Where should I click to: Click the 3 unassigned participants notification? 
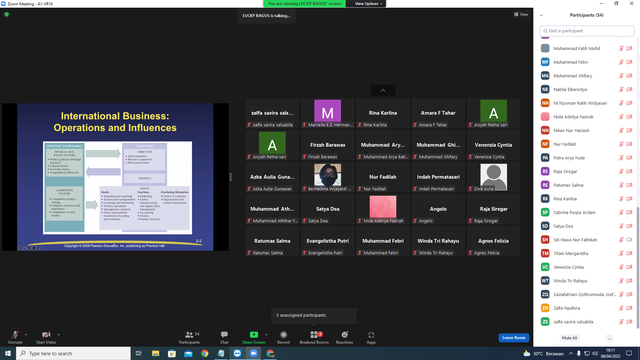click(313, 316)
